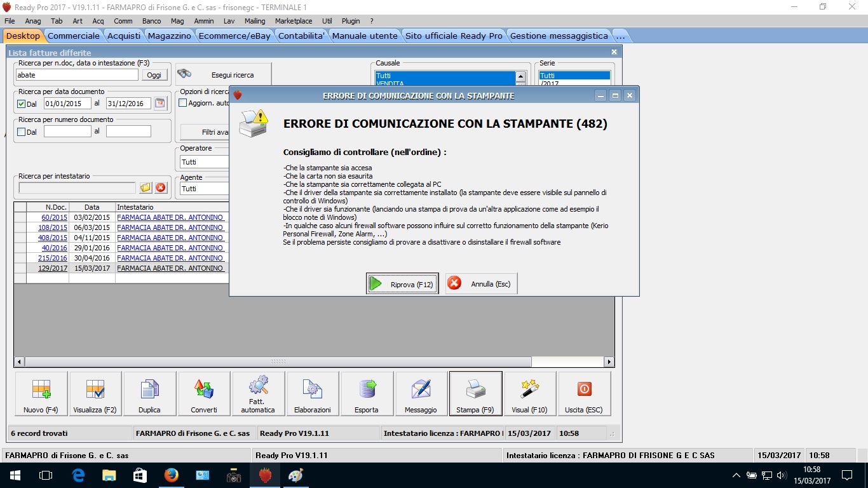Open the calendar picker next to 31/12/2016

point(159,103)
